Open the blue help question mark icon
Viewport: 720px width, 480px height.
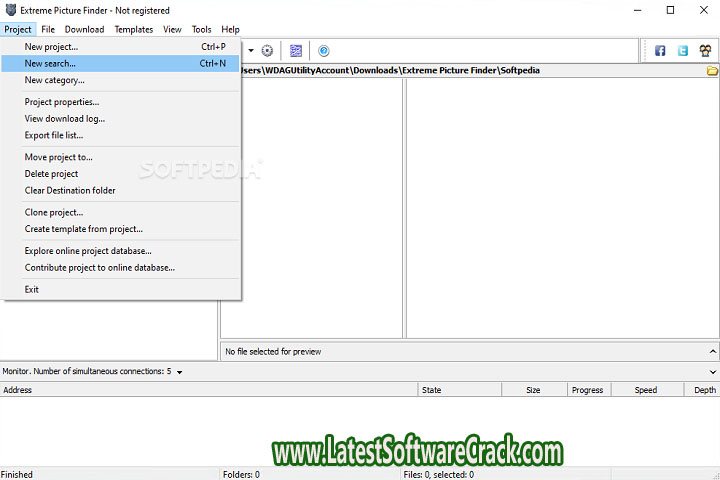tap(324, 51)
